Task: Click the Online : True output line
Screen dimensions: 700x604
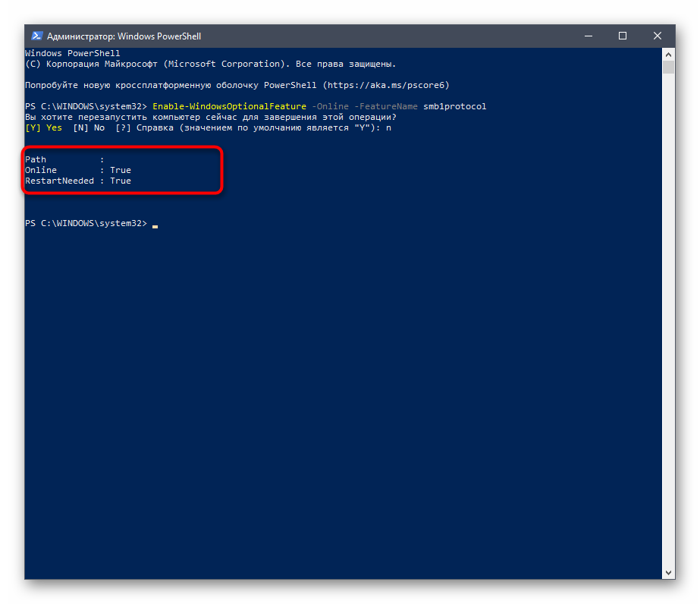Action: pyautogui.click(x=77, y=170)
